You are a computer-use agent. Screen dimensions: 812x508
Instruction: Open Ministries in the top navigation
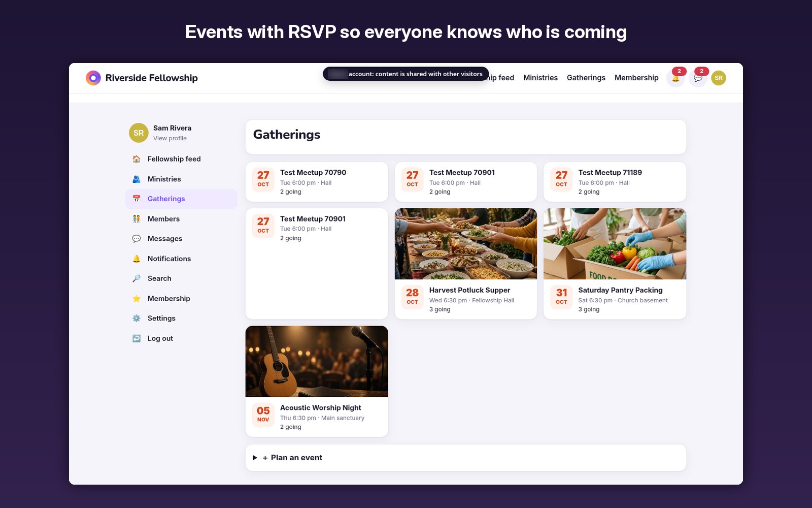click(x=540, y=78)
